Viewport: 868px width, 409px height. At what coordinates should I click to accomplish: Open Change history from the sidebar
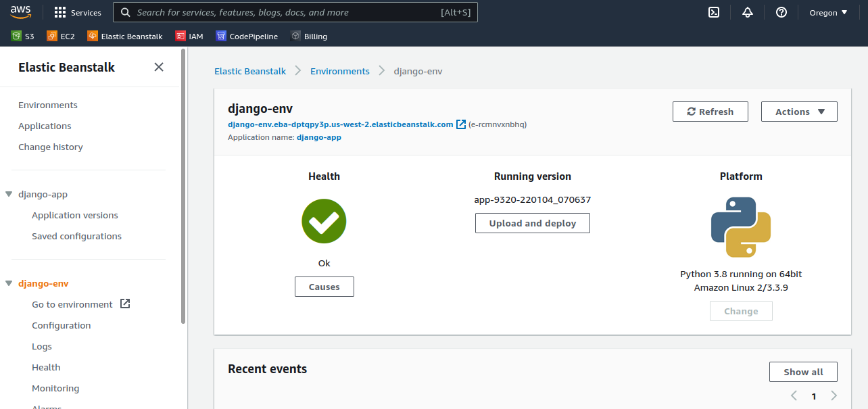pyautogui.click(x=51, y=147)
